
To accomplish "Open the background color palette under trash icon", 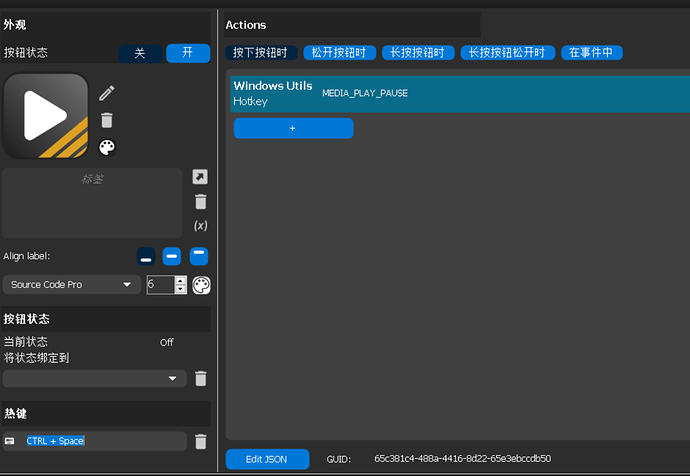I will click(107, 148).
